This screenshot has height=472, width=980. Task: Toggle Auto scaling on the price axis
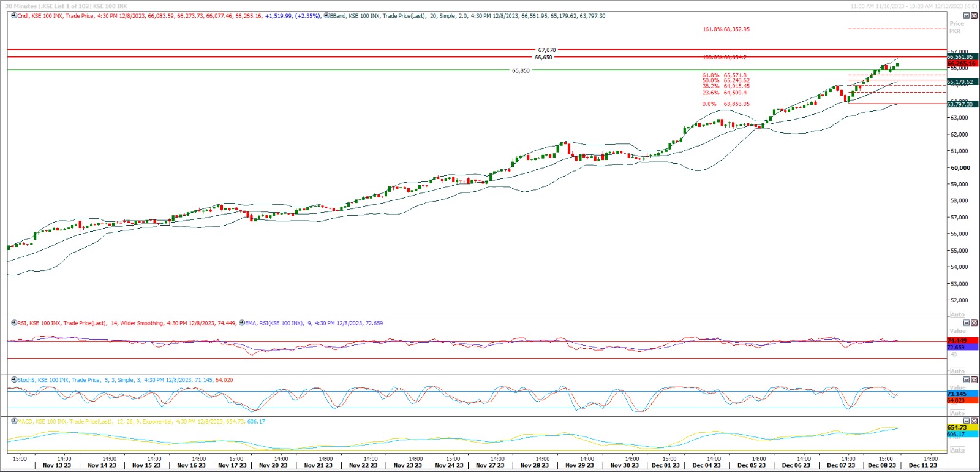click(957, 314)
